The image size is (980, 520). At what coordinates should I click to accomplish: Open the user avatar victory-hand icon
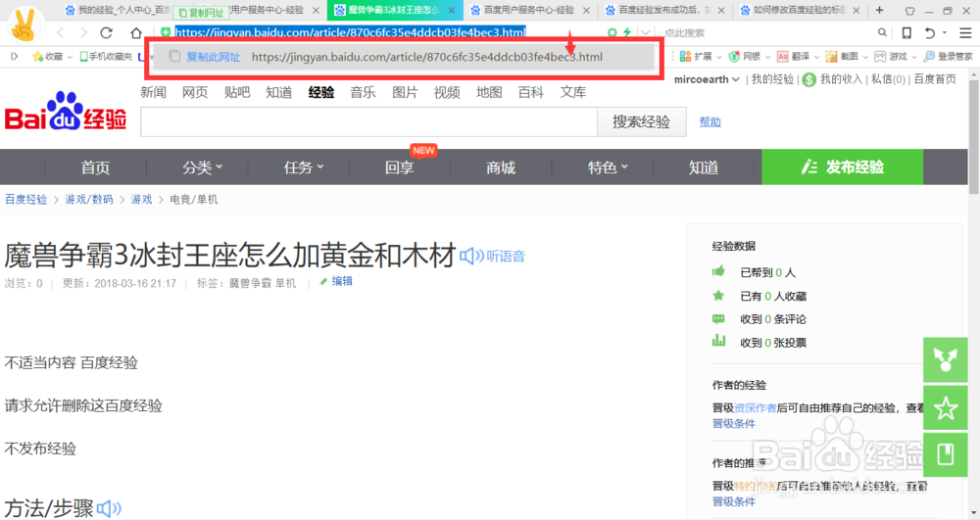pyautogui.click(x=25, y=24)
